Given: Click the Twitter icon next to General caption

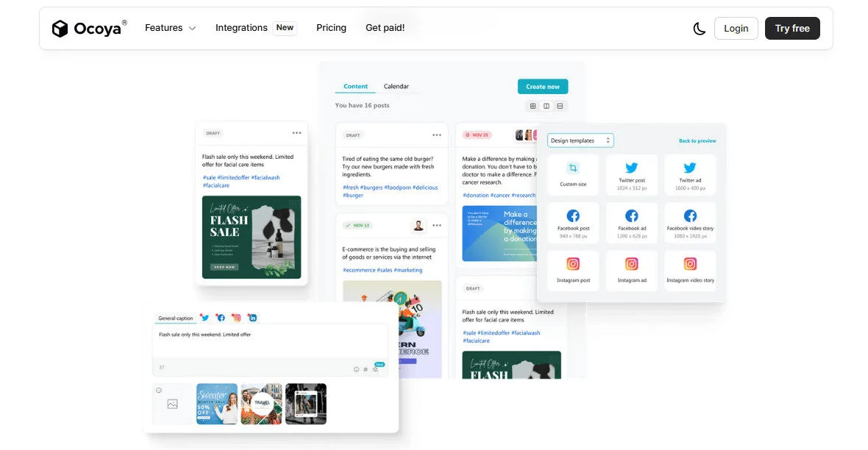Looking at the screenshot, I should pyautogui.click(x=204, y=317).
